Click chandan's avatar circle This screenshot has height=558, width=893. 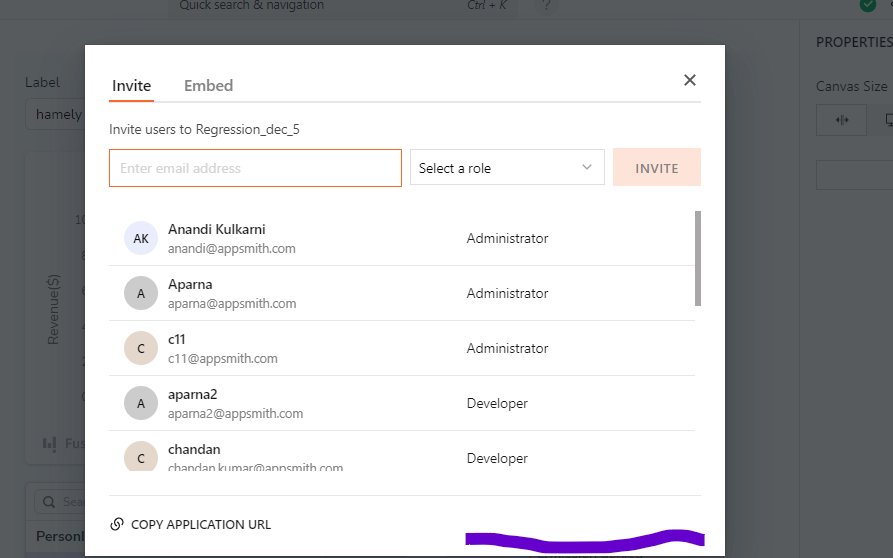click(141, 457)
